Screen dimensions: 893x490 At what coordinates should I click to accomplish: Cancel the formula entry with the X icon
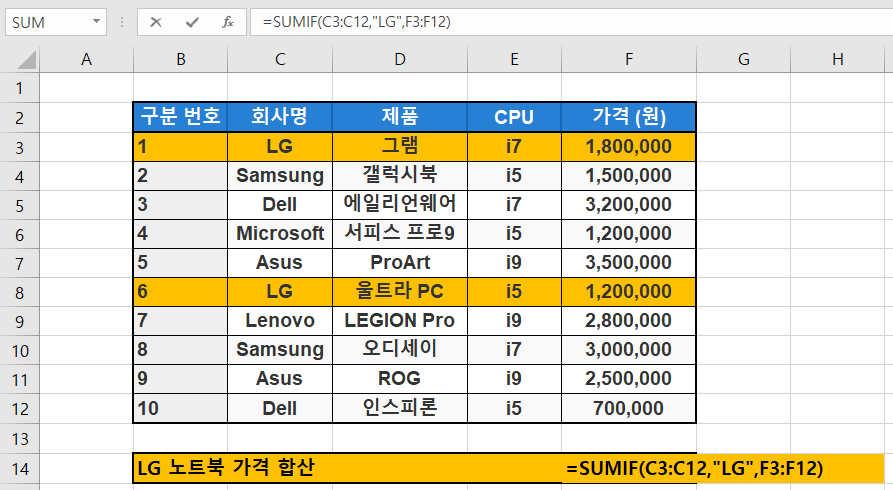coord(155,22)
